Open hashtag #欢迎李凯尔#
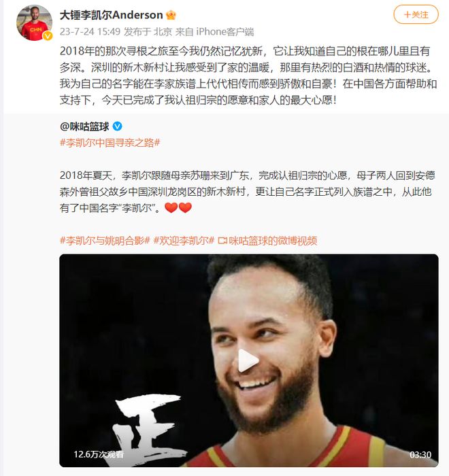This screenshot has width=449, height=476. click(184, 241)
